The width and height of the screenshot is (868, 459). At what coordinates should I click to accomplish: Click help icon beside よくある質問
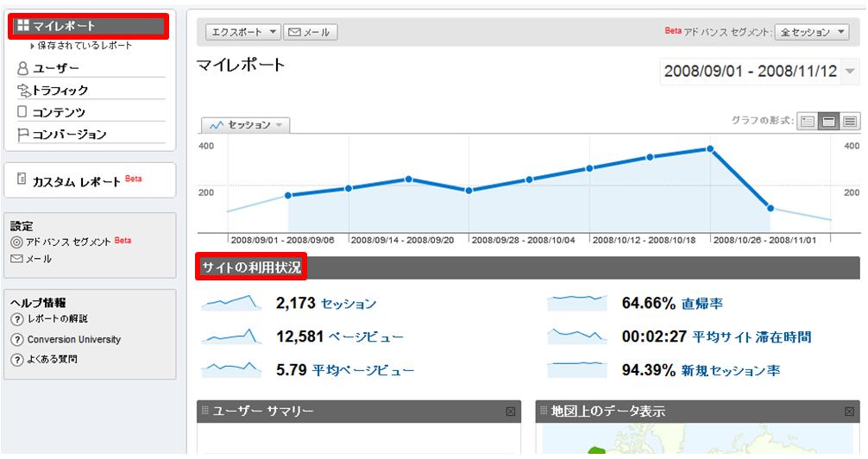[17, 360]
